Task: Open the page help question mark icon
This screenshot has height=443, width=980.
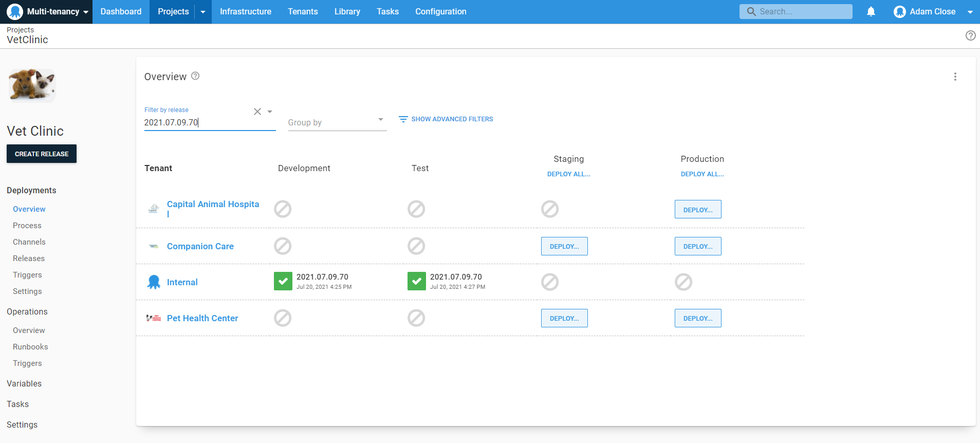Action: (970, 35)
